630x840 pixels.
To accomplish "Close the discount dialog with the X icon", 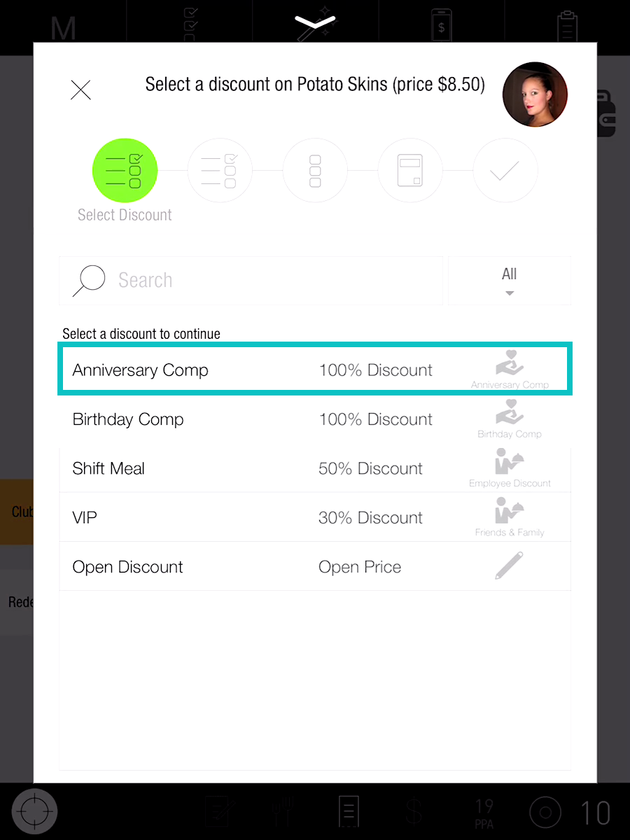I will [x=81, y=90].
